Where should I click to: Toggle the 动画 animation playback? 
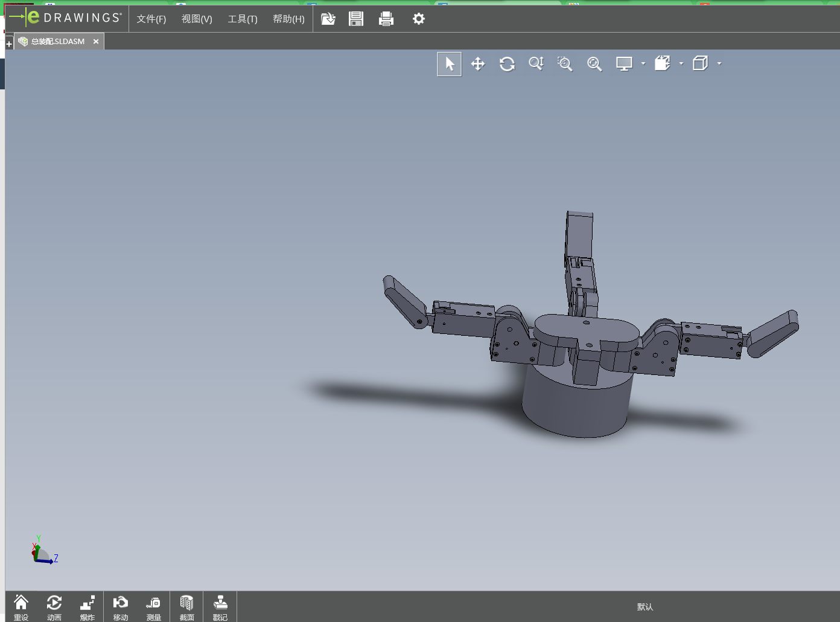click(x=54, y=607)
